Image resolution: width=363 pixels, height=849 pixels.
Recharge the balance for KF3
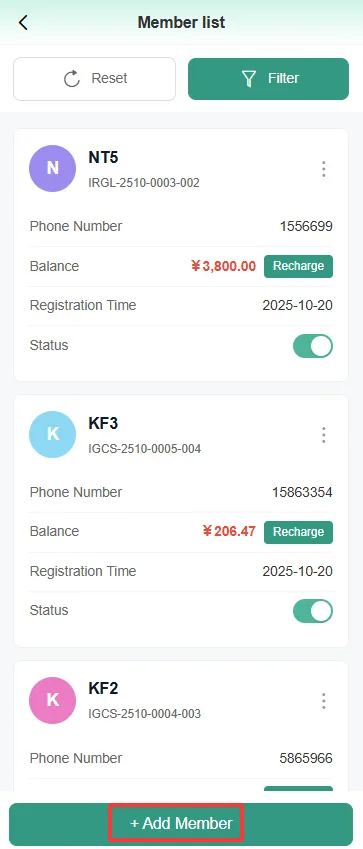pyautogui.click(x=299, y=532)
